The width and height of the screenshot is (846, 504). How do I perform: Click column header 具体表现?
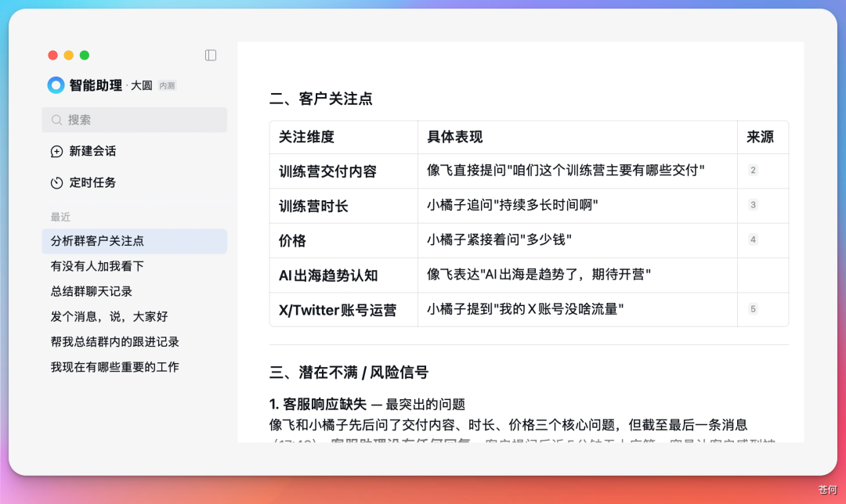click(x=455, y=137)
